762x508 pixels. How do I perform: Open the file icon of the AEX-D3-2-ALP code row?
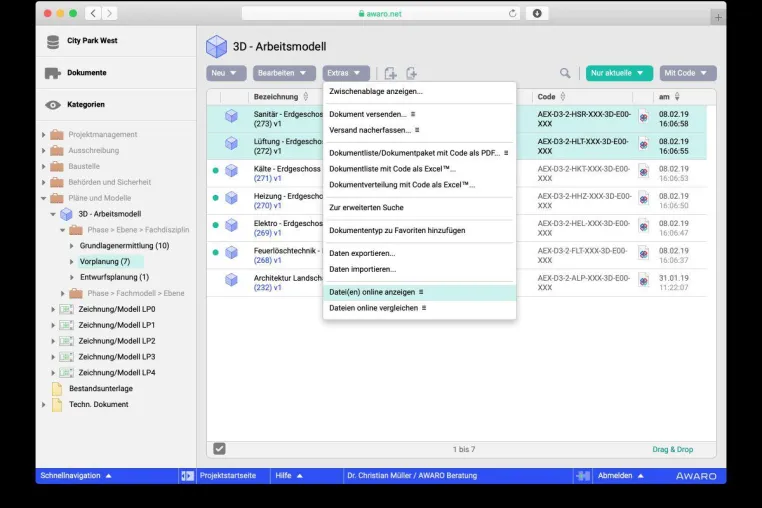click(643, 280)
